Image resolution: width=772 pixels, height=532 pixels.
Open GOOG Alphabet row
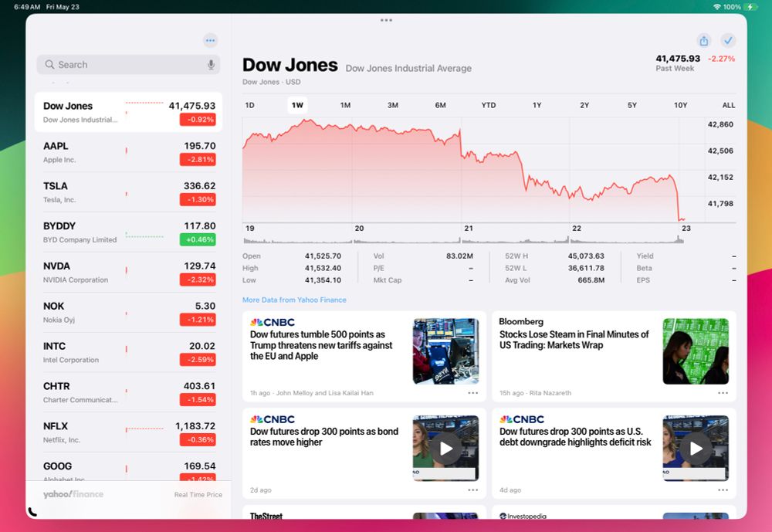point(128,467)
